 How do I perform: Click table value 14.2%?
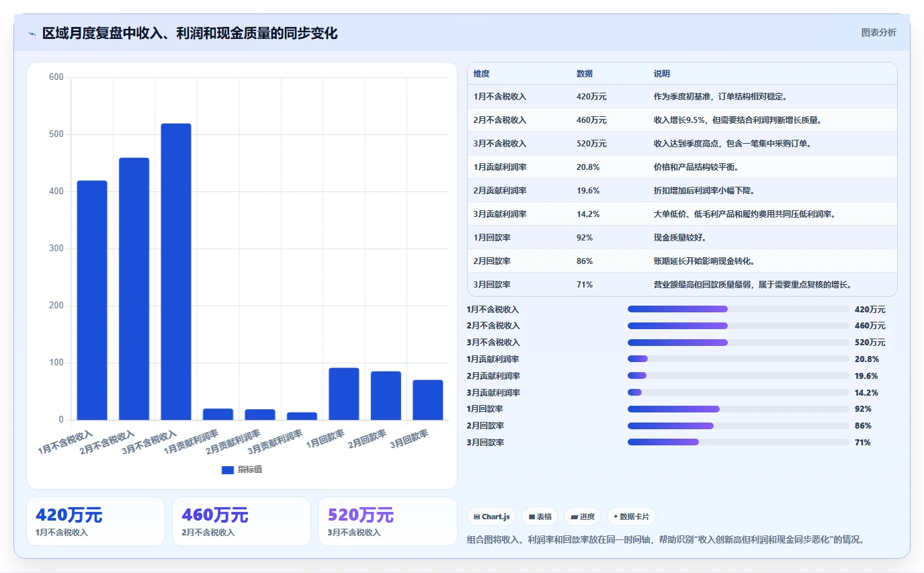pyautogui.click(x=588, y=214)
